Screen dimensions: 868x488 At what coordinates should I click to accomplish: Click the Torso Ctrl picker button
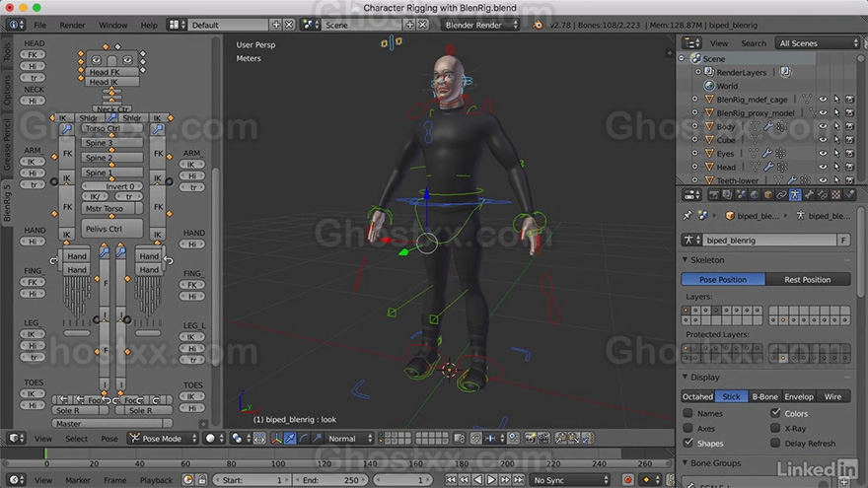(x=112, y=128)
